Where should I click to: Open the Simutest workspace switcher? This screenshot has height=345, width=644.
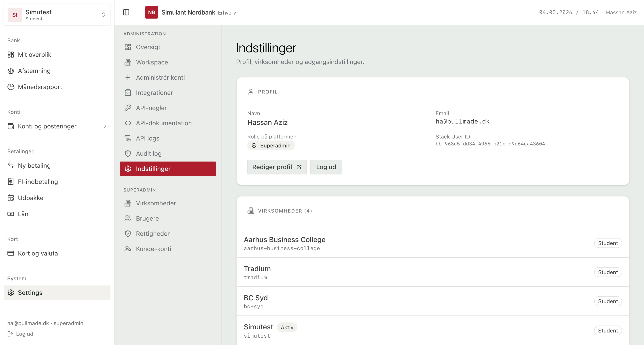coord(57,15)
